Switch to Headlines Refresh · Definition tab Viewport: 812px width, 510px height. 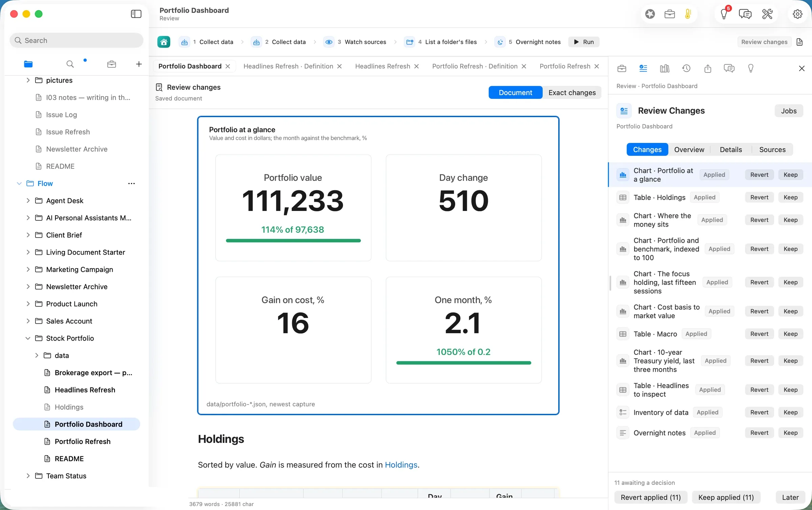288,66
